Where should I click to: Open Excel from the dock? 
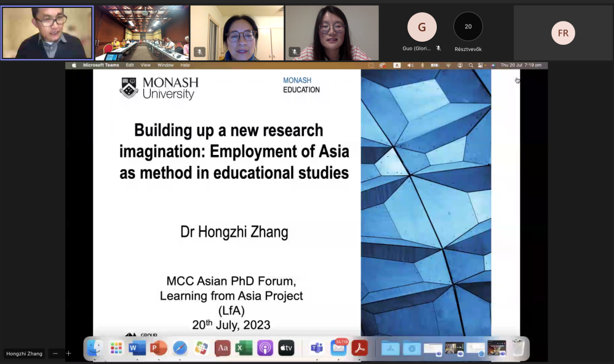coord(244,349)
